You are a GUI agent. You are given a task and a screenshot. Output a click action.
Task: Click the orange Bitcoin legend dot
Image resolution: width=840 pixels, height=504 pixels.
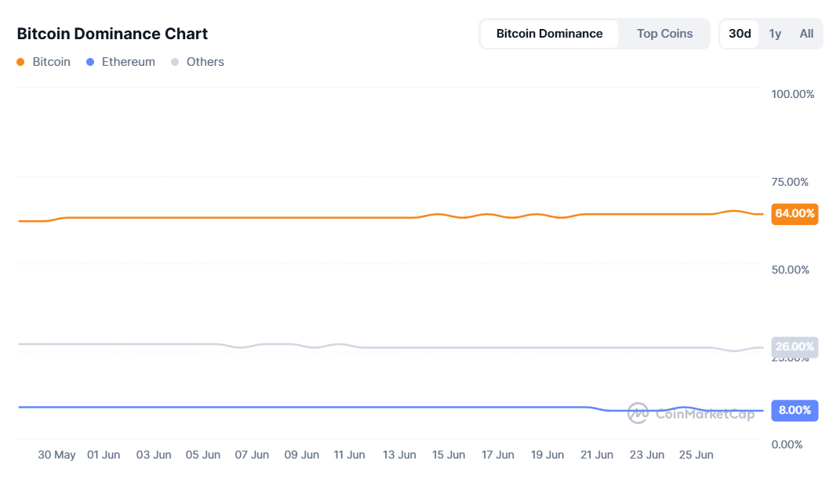coord(20,61)
